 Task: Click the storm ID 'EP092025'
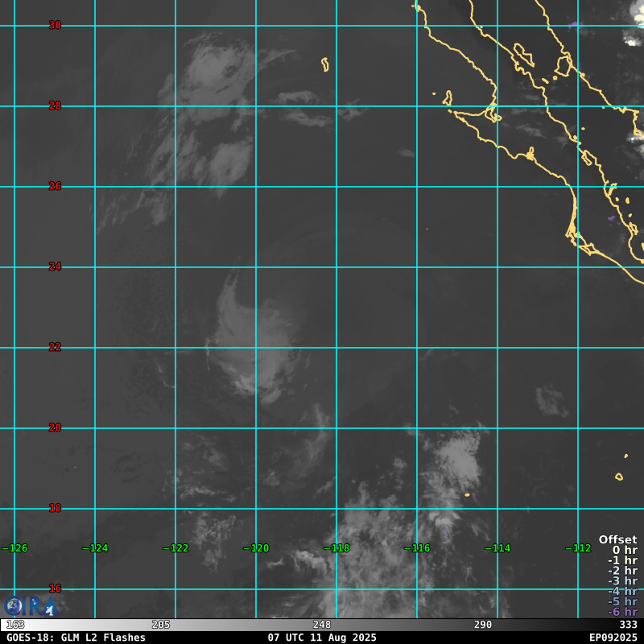[613, 638]
